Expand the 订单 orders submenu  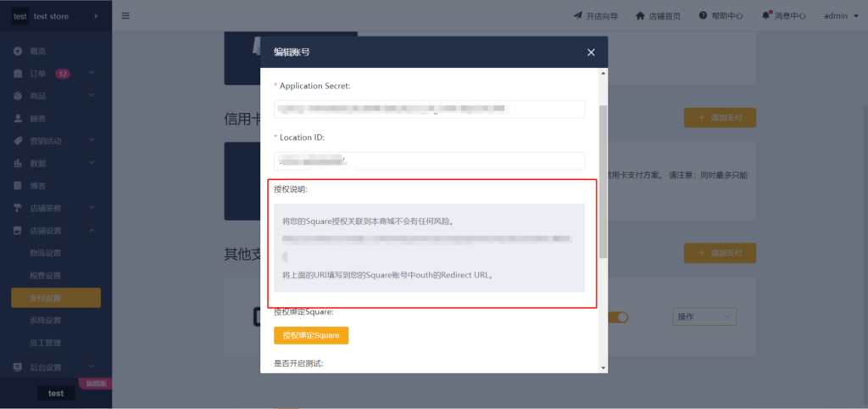point(92,73)
